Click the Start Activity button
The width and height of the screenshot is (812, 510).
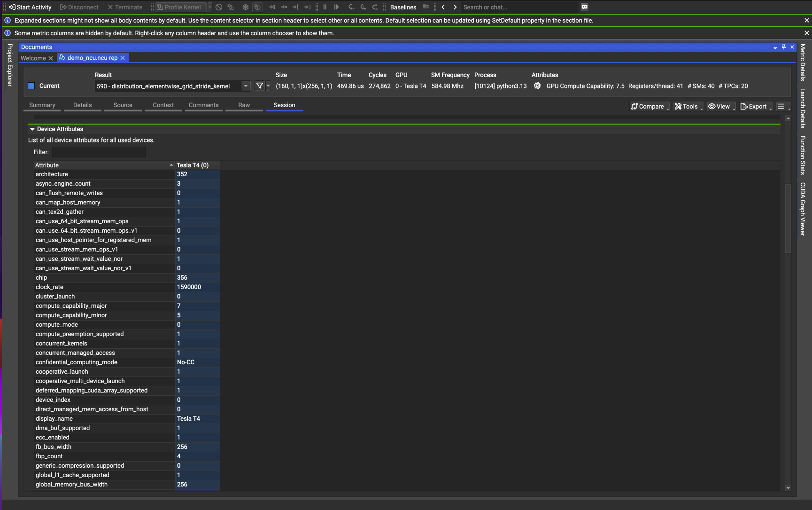pyautogui.click(x=30, y=7)
